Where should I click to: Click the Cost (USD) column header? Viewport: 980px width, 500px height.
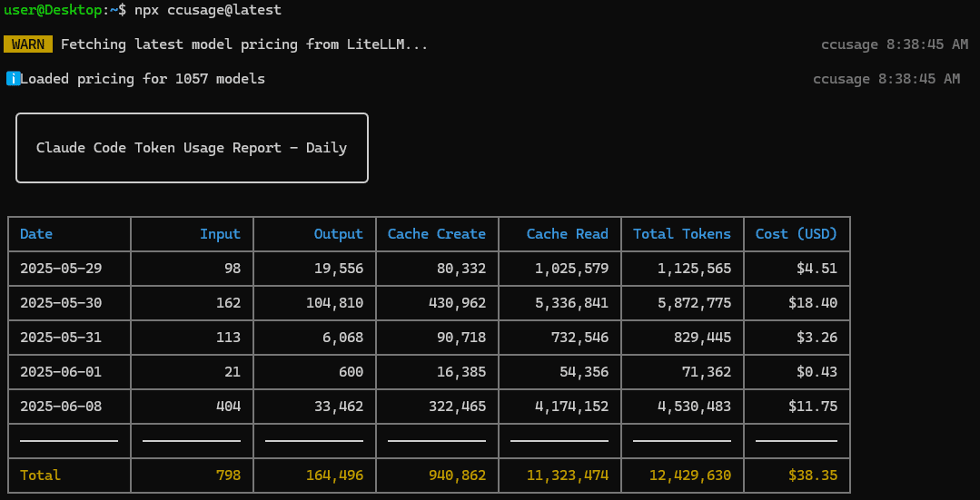[x=797, y=234]
